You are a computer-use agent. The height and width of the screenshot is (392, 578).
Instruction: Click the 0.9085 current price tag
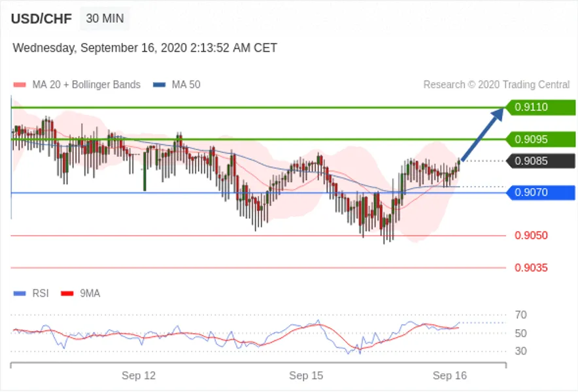[540, 161]
